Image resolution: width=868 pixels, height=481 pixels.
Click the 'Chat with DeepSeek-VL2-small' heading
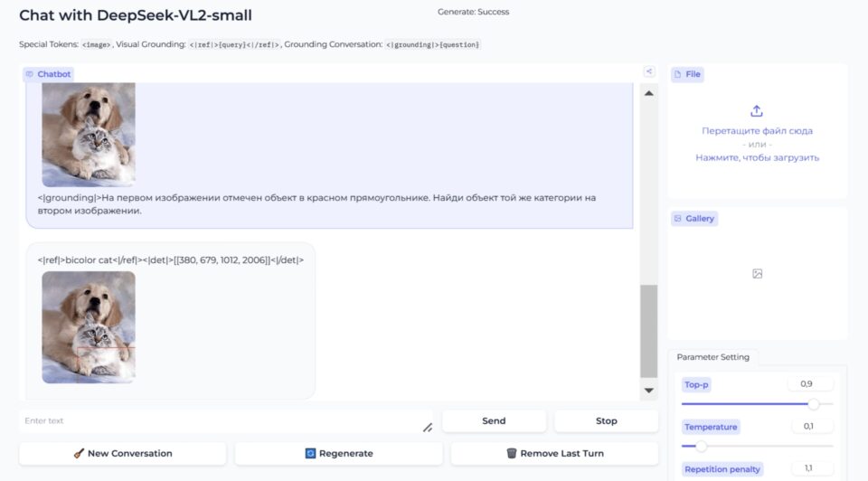pos(136,15)
